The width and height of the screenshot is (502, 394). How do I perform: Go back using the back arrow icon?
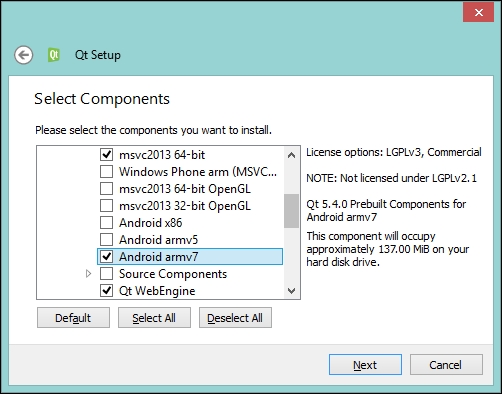pyautogui.click(x=23, y=55)
